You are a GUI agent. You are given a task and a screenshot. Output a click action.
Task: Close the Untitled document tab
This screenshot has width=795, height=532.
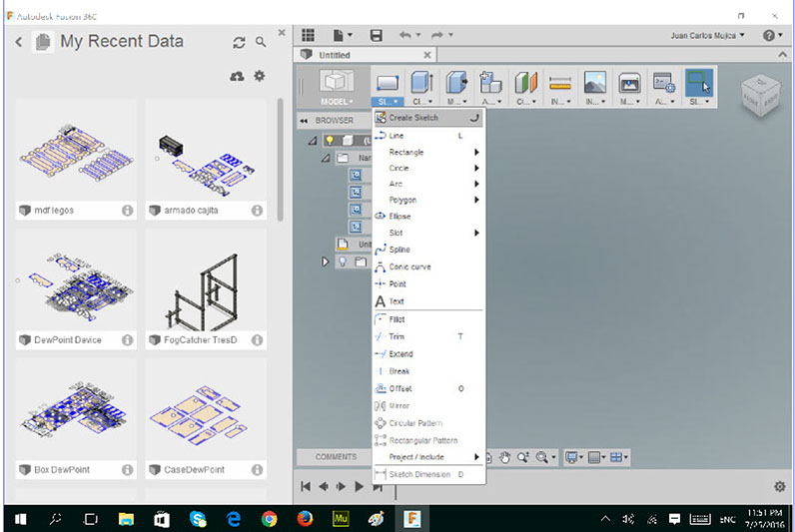[427, 55]
